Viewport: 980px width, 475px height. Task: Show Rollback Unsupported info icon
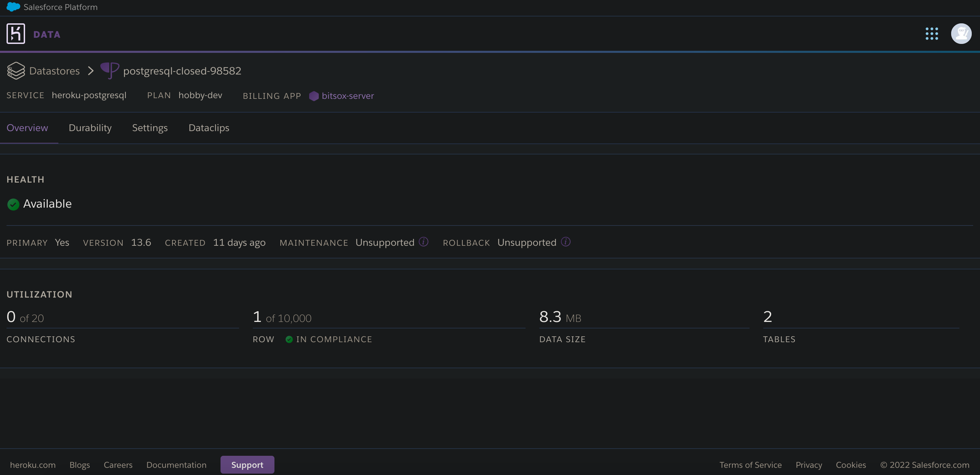pos(566,242)
